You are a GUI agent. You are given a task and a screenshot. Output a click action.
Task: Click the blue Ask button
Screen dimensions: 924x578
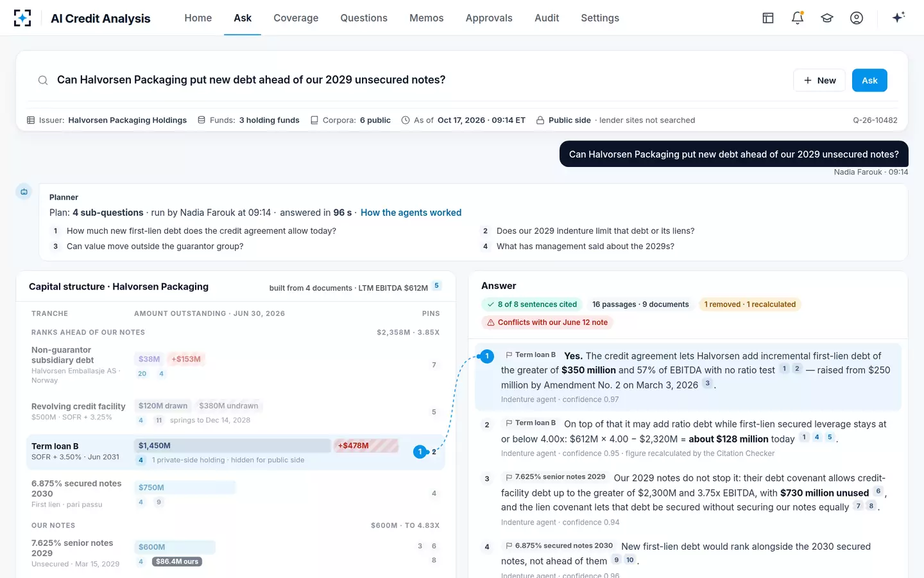(869, 80)
